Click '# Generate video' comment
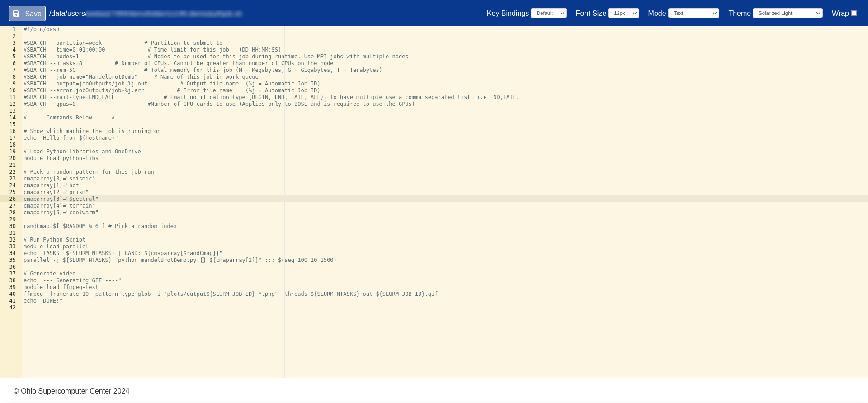This screenshot has height=403, width=868. pyautogui.click(x=50, y=274)
